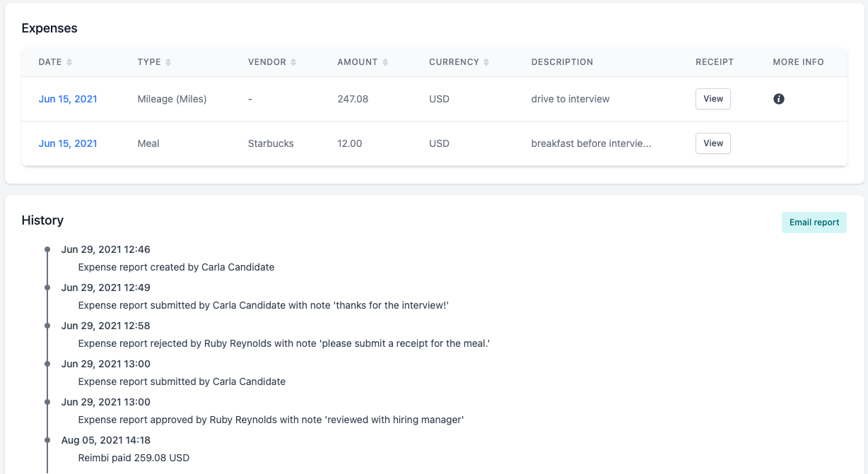The image size is (868, 474).
Task: Click the timeline dot beside 'Expense report created'
Action: (47, 249)
